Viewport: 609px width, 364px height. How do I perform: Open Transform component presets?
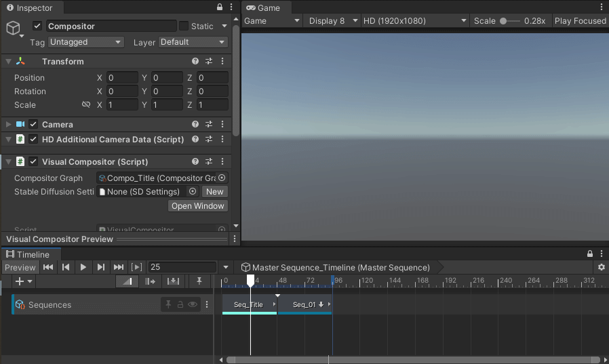pos(209,61)
